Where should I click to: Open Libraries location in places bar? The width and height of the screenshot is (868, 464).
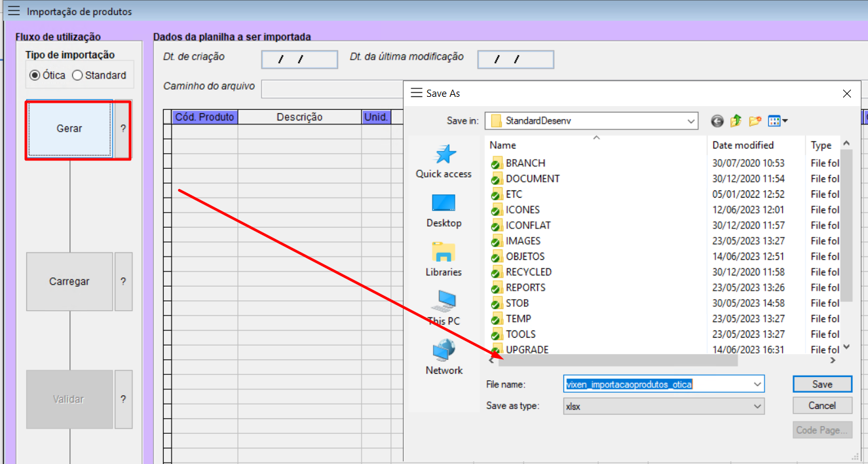[443, 260]
